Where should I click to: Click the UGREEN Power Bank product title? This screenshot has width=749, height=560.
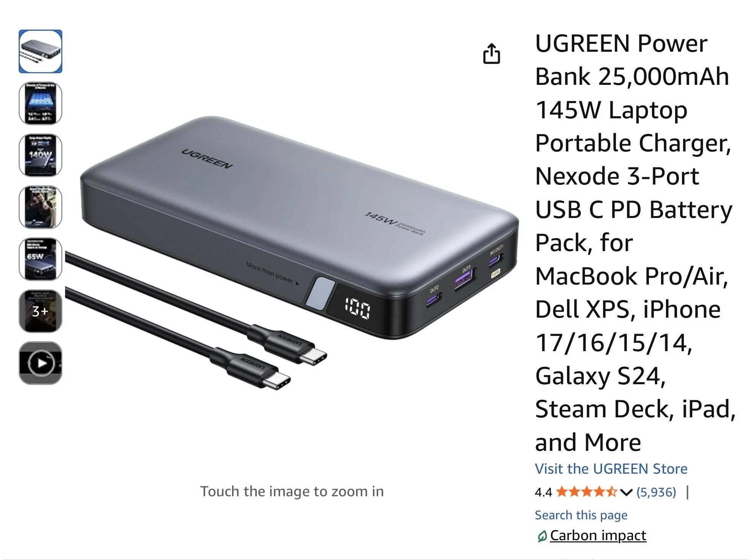634,243
